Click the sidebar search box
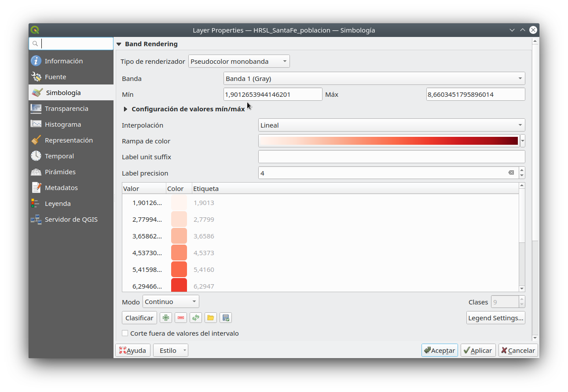This screenshot has width=568, height=392. point(71,44)
